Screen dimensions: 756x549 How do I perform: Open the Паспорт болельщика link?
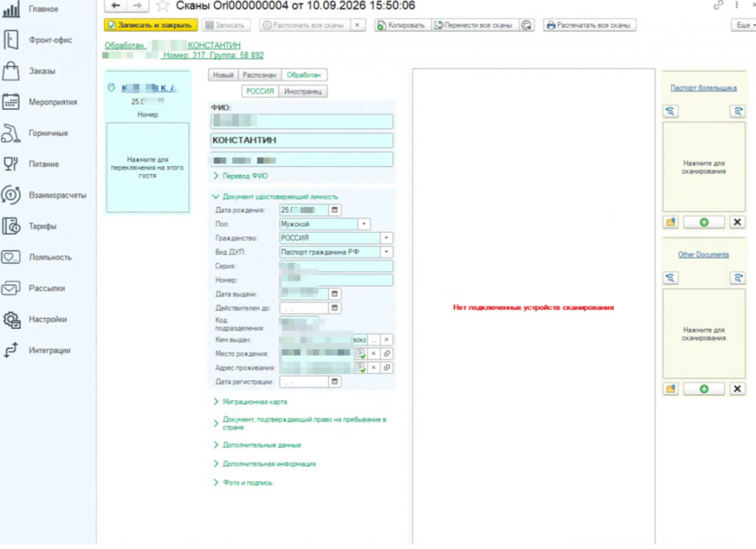pos(704,88)
